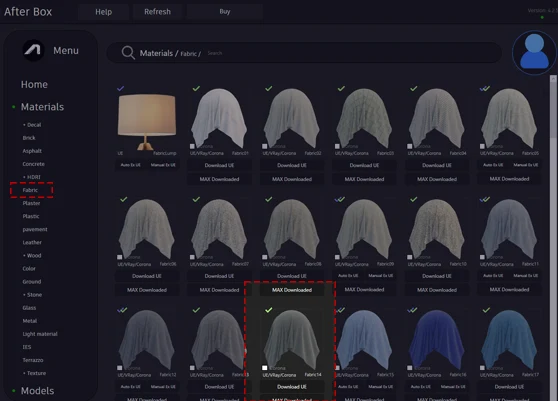The height and width of the screenshot is (401, 558).
Task: Click the checkmark icon on FabricLamp card
Action: click(121, 88)
